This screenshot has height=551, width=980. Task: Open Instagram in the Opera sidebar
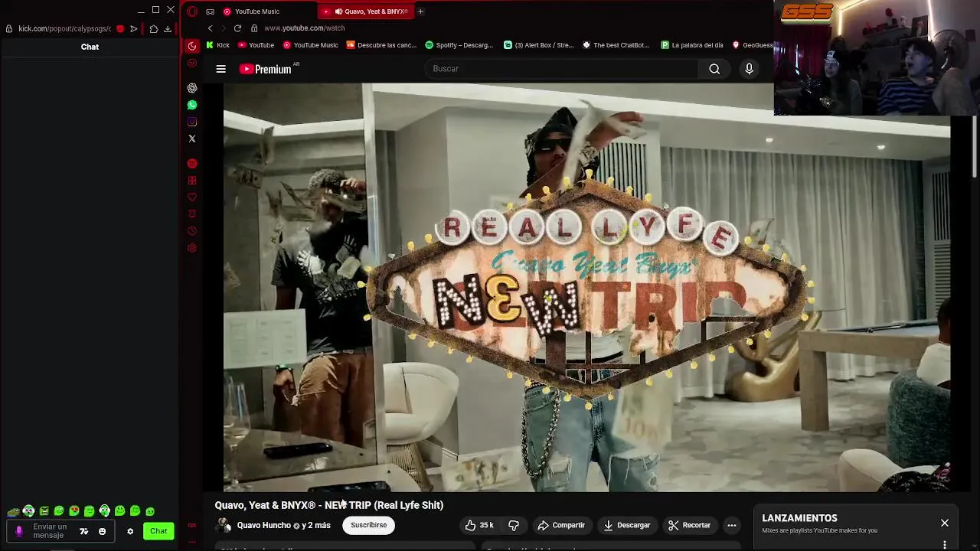[x=192, y=122]
